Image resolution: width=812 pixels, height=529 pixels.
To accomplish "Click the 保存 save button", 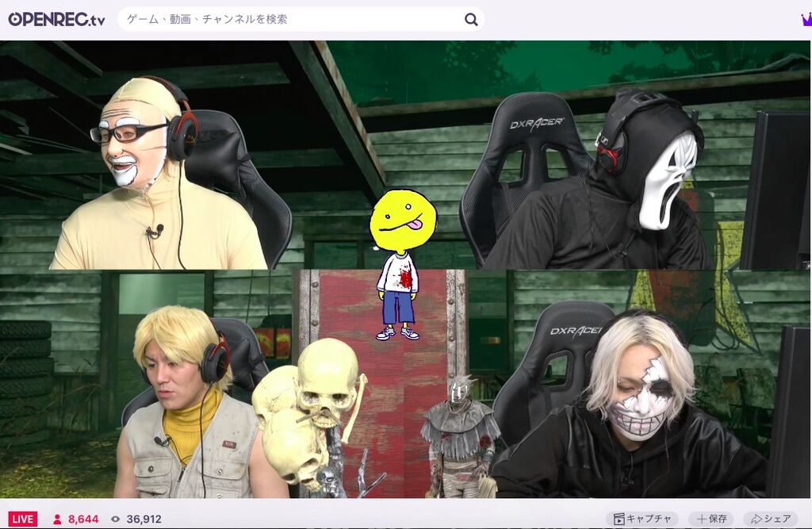I will point(712,519).
